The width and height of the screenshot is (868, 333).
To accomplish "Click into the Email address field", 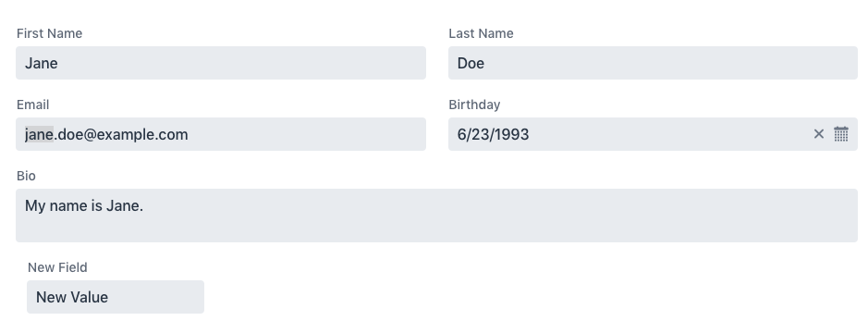I will [x=221, y=134].
